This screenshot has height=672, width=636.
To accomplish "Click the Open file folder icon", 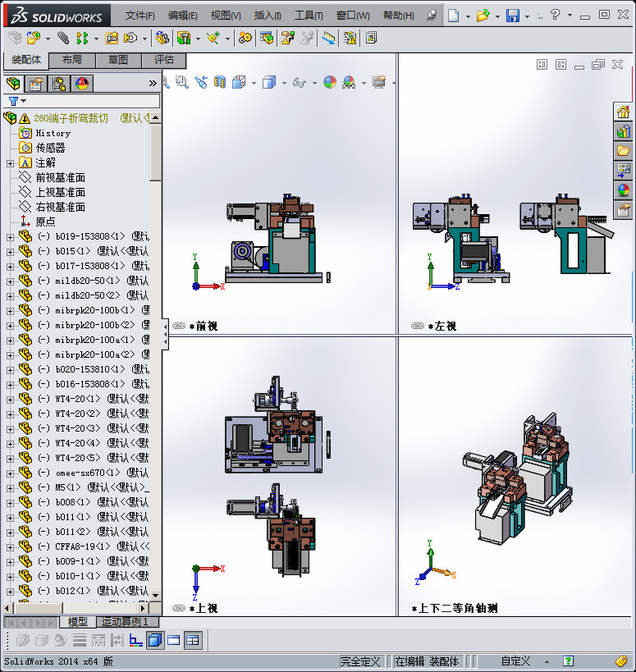I will (x=483, y=16).
